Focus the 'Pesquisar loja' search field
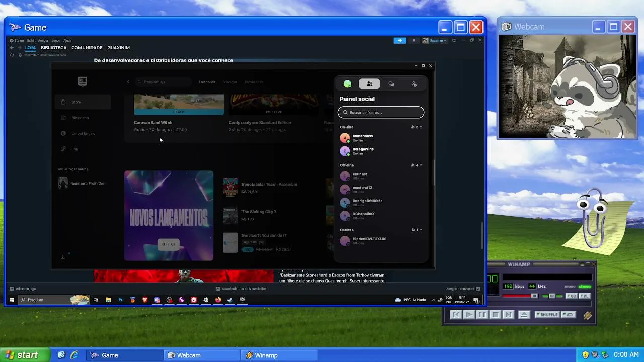 (x=163, y=82)
